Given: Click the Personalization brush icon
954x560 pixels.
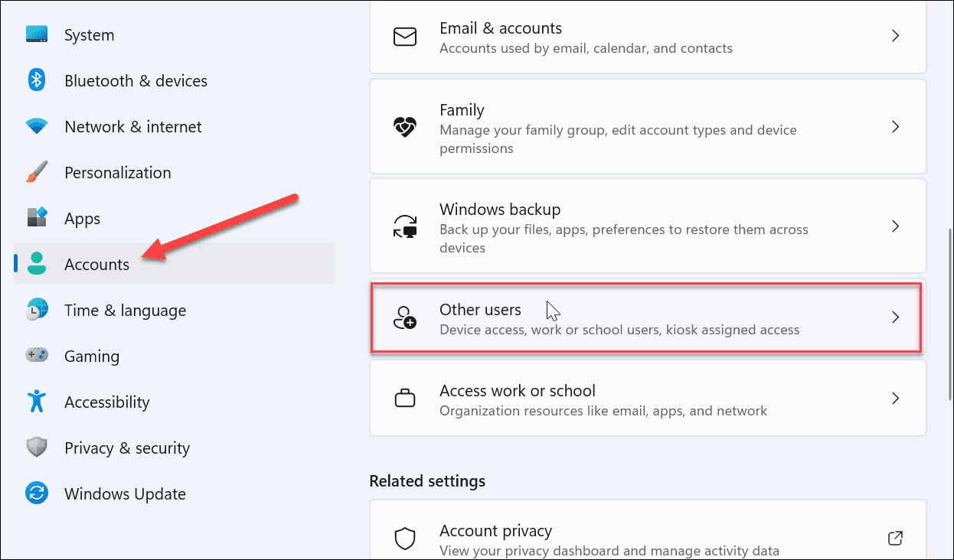Looking at the screenshot, I should click(x=36, y=172).
